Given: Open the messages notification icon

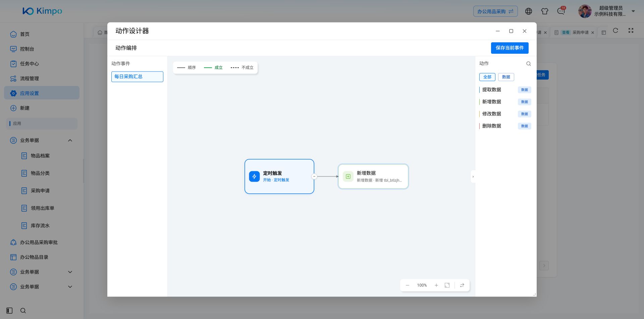Looking at the screenshot, I should pos(561,11).
